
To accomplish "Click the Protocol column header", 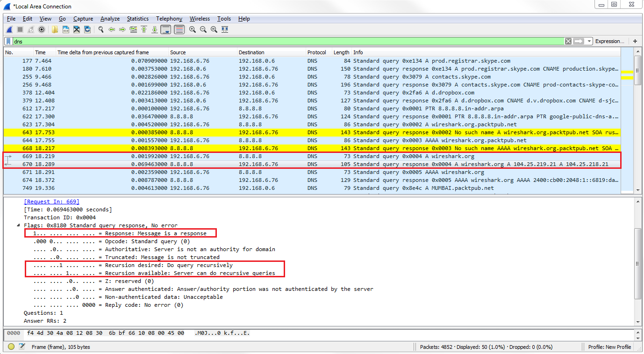I will point(316,52).
